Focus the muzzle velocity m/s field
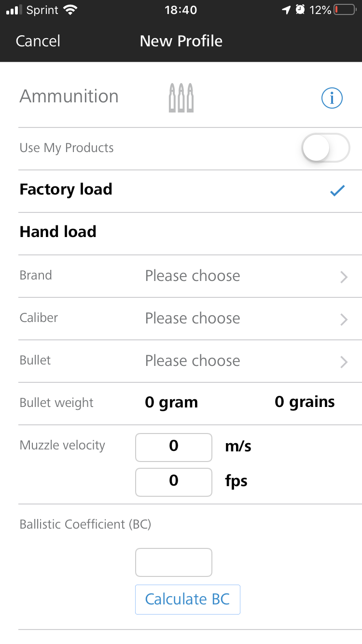 coord(174,448)
